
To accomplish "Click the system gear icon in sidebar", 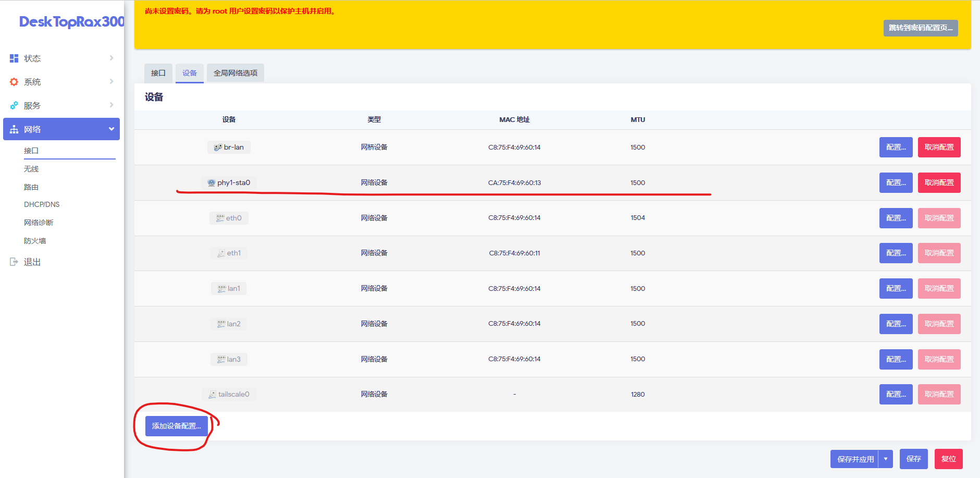I will (14, 82).
